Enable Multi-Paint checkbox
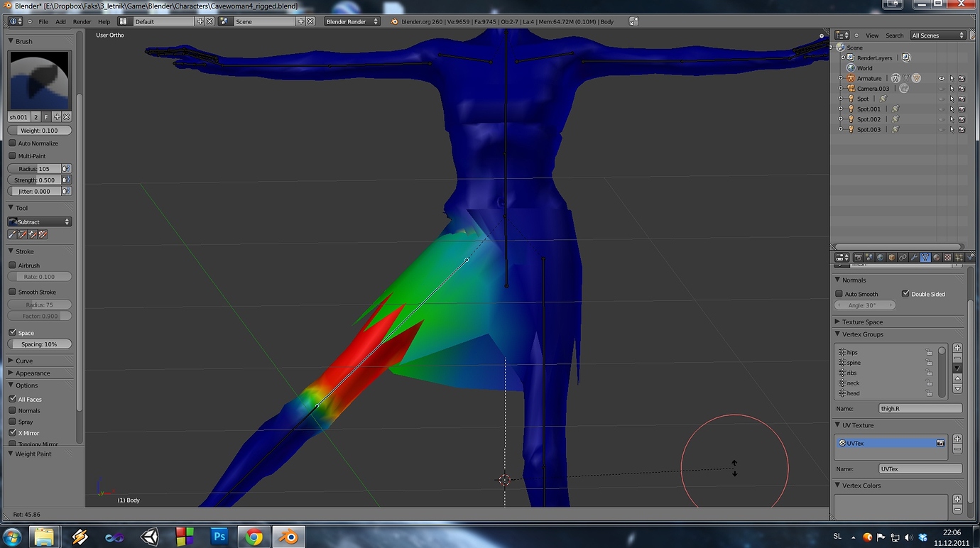The width and height of the screenshot is (980, 548). (12, 156)
